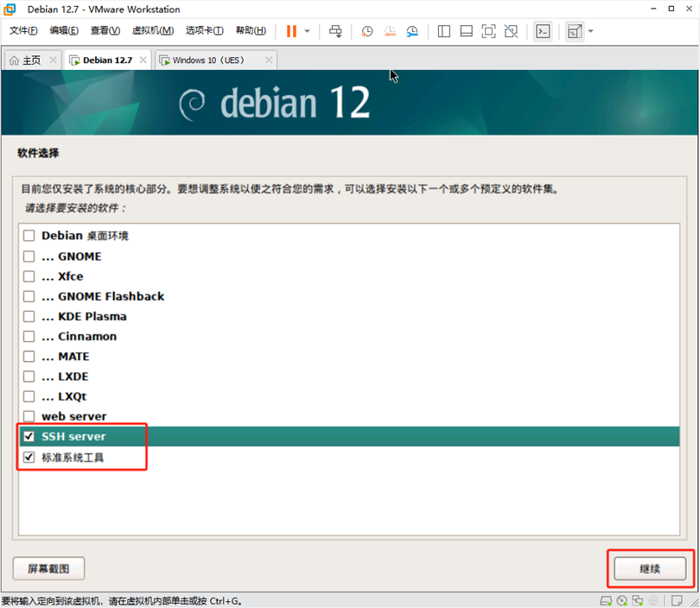Check the web server checkbox

point(29,416)
